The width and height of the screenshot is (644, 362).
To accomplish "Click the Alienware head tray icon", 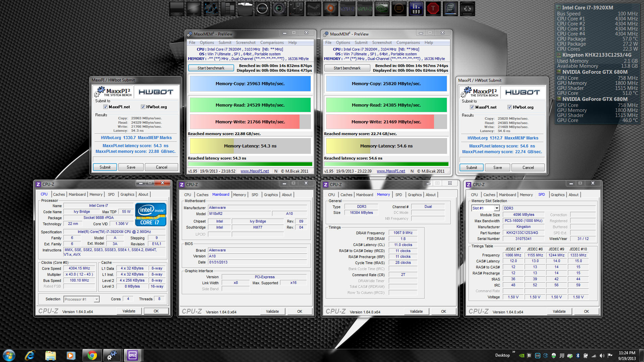I will coord(553,356).
